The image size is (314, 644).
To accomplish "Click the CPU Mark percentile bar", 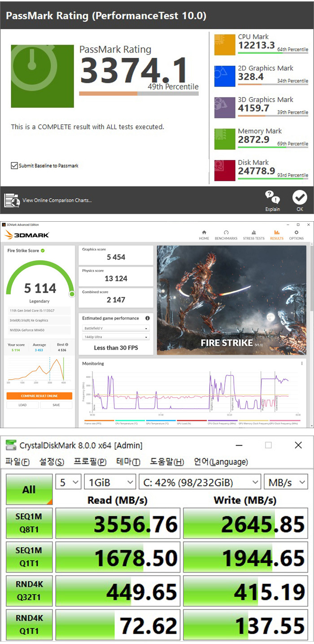I will click(x=273, y=53).
